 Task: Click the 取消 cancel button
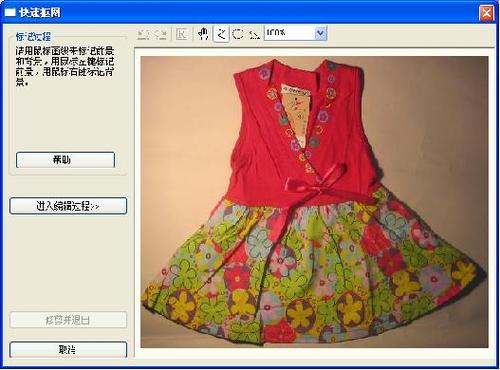tap(68, 350)
